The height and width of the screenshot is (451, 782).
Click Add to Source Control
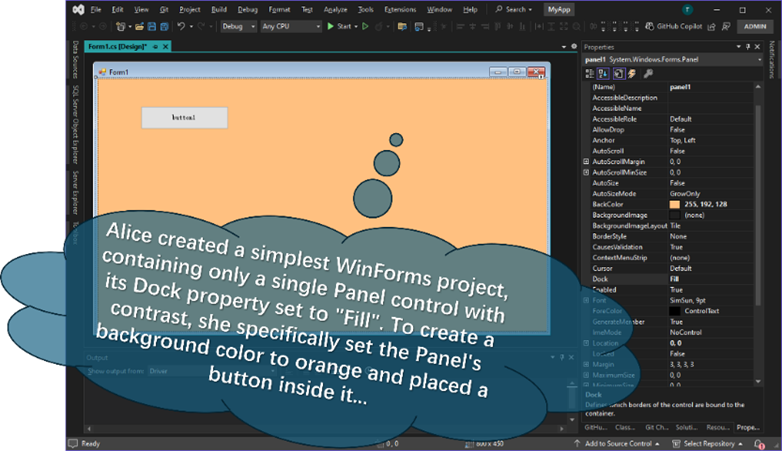[x=617, y=444]
